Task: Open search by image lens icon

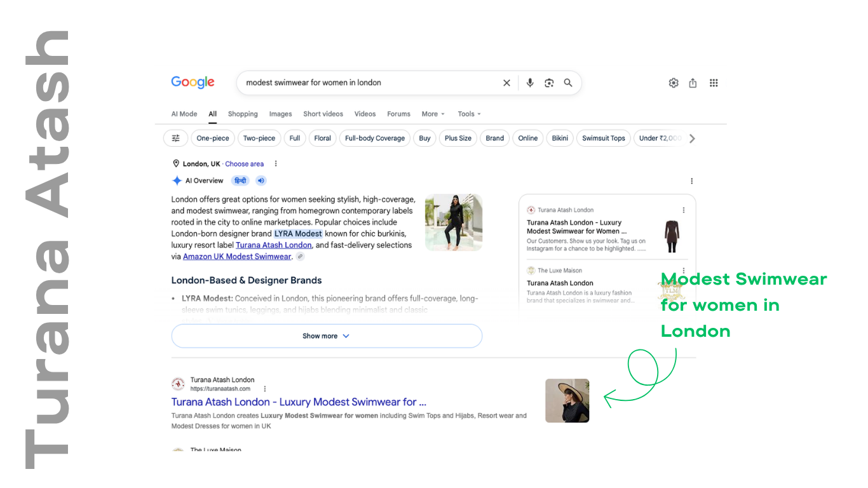Action: coord(549,83)
